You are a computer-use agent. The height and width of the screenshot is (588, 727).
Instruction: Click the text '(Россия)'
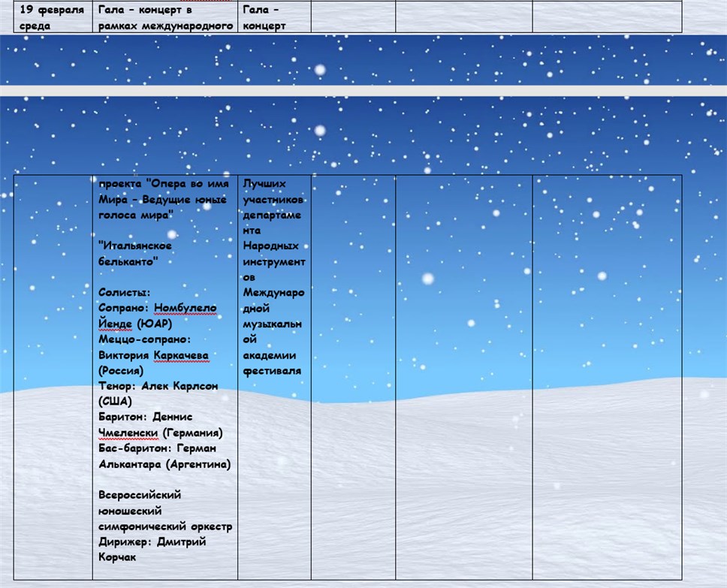(x=121, y=370)
